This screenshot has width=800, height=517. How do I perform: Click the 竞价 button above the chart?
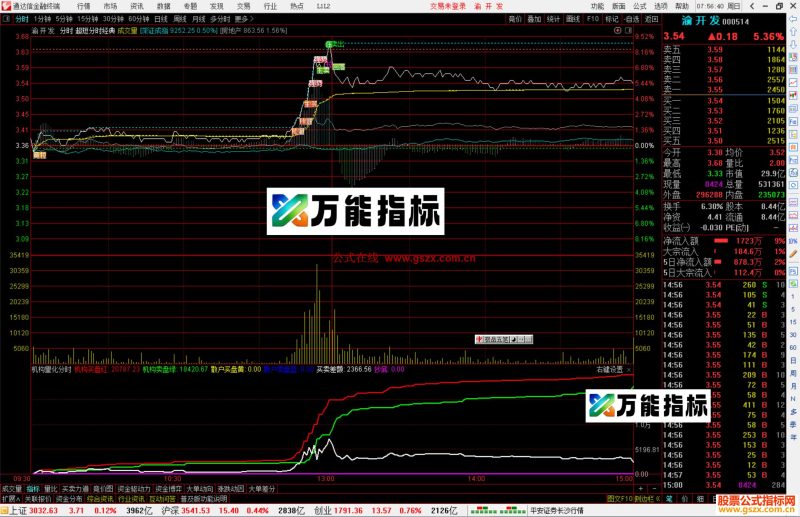[515, 19]
